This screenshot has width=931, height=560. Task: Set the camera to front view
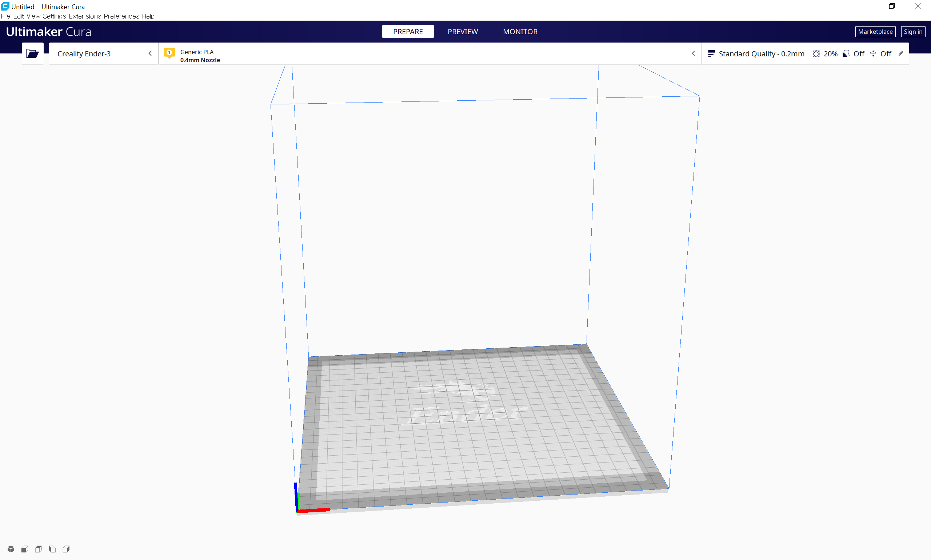coord(24,549)
